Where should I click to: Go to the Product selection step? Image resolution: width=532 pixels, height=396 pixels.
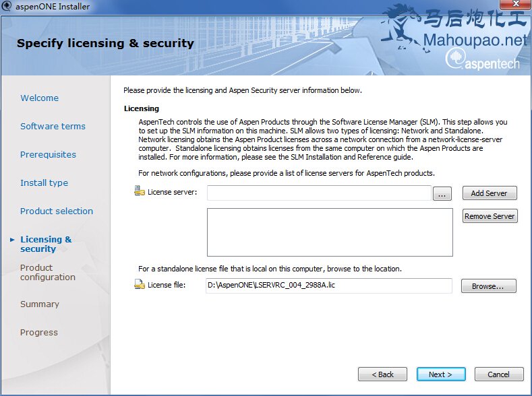57,211
